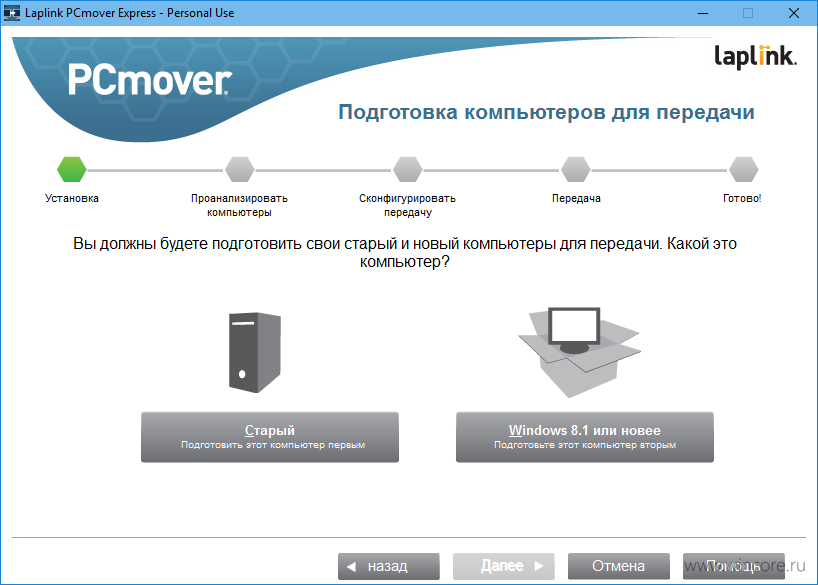Click the Готово! step hexagon
The width and height of the screenshot is (818, 585).
(x=743, y=170)
